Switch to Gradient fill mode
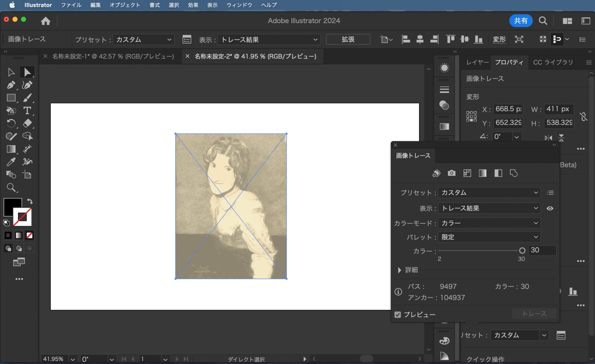The width and height of the screenshot is (595, 364). 19,235
